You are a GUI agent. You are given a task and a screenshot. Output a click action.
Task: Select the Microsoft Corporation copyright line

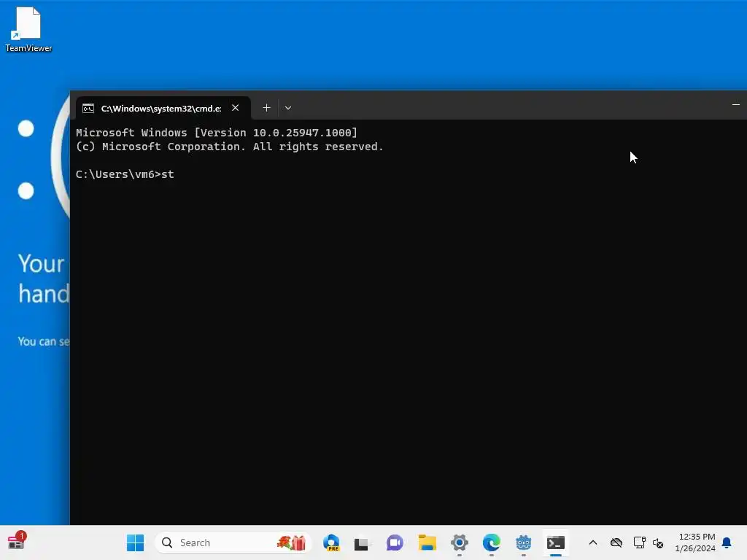pyautogui.click(x=230, y=146)
